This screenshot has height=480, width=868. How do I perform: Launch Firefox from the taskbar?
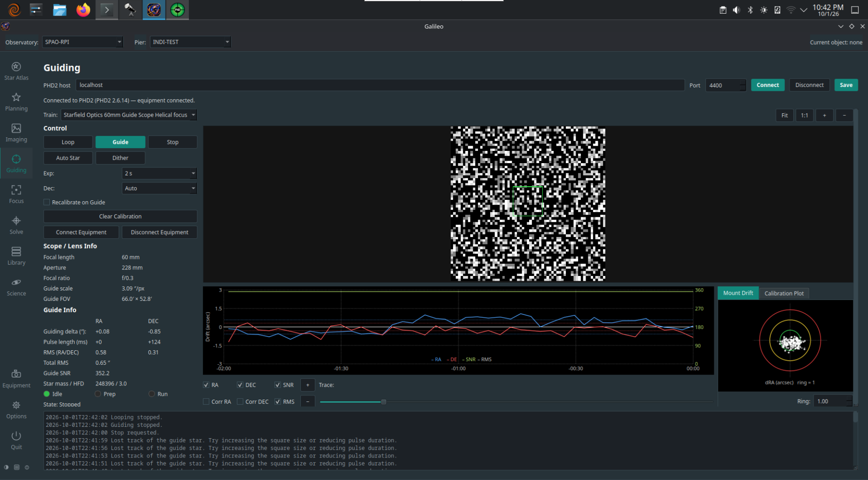coord(83,10)
